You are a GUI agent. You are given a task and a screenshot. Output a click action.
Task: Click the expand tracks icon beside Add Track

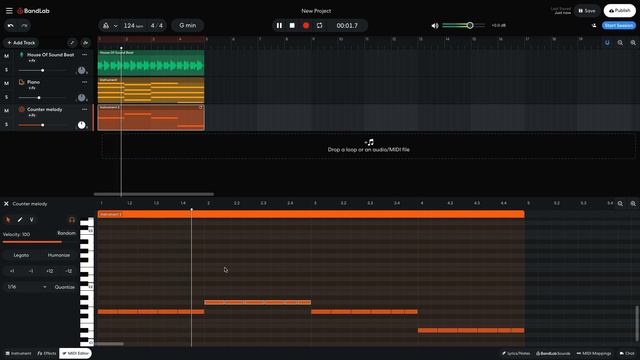pos(72,42)
